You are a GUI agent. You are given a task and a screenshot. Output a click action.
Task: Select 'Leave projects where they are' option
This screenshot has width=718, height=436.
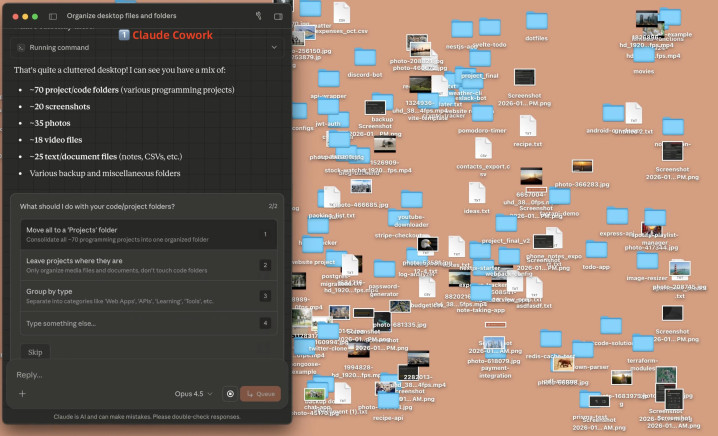149,265
